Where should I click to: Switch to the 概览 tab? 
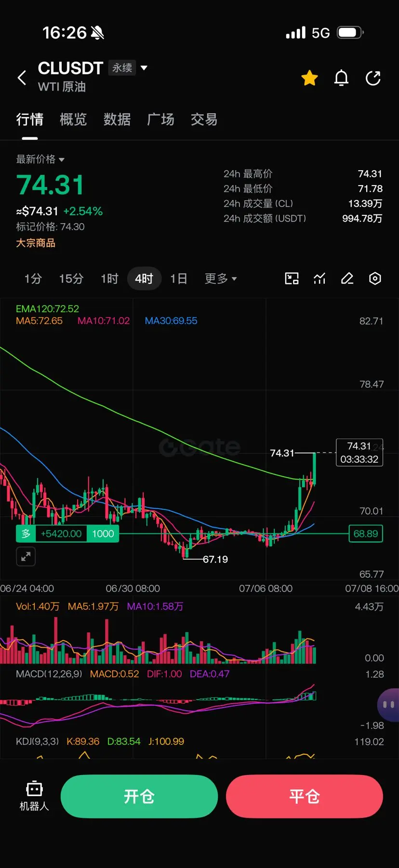point(73,119)
